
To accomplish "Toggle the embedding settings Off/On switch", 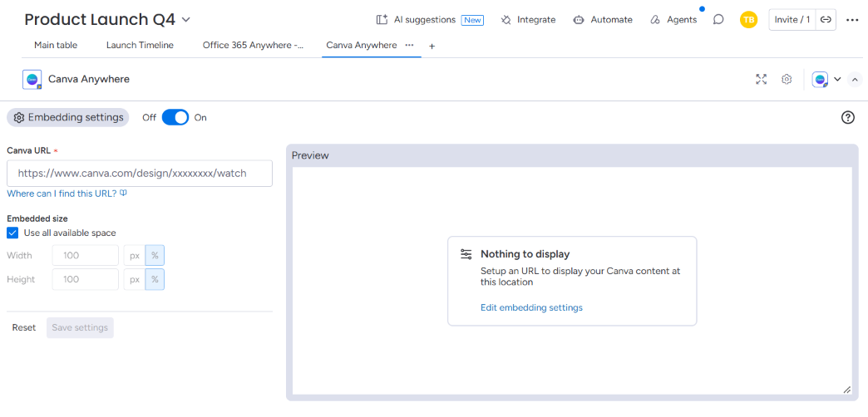I will 175,117.
